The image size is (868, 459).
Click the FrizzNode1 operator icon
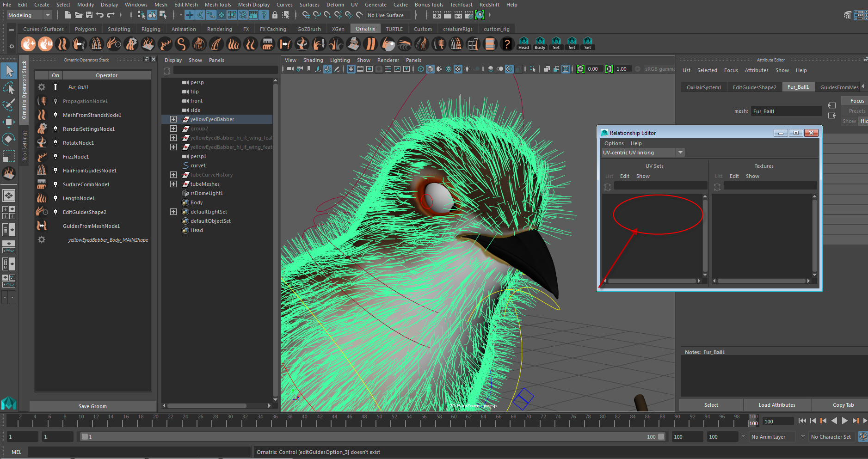click(42, 157)
